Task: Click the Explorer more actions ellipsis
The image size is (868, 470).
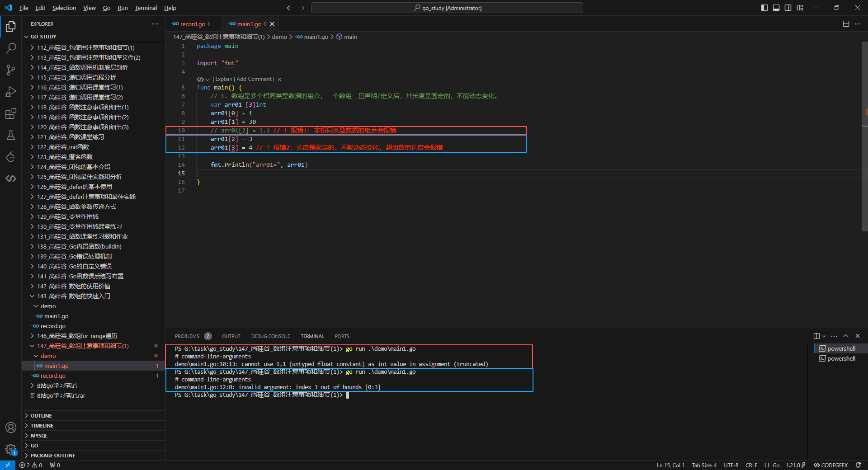Action: (x=155, y=24)
